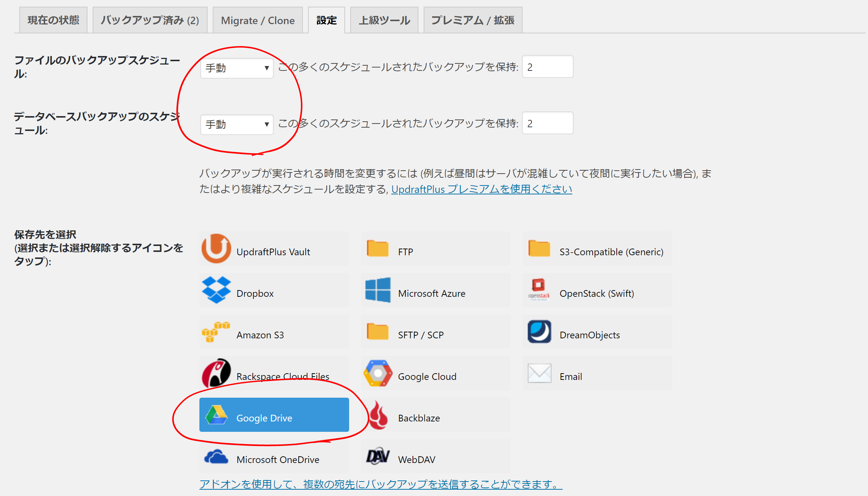Open the file backup schedule dropdown
The image size is (868, 496).
237,68
